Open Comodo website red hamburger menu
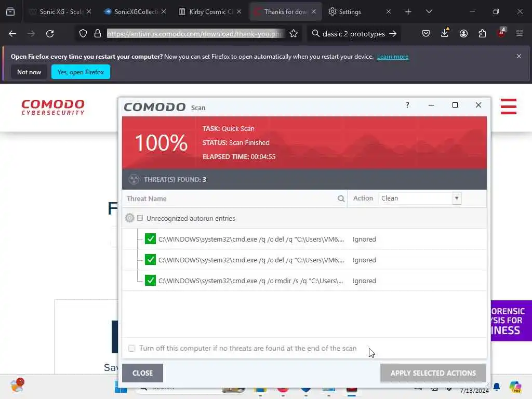 [508, 107]
